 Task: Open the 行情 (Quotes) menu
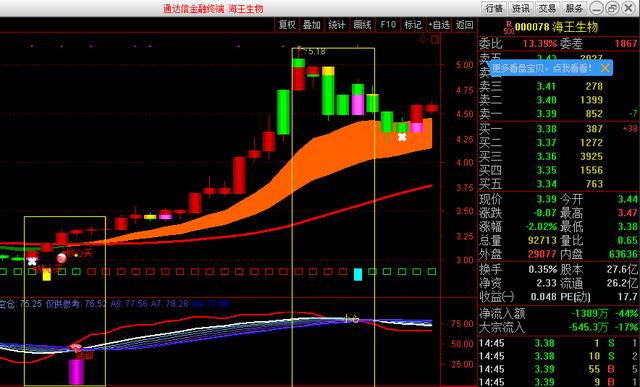[494, 8]
